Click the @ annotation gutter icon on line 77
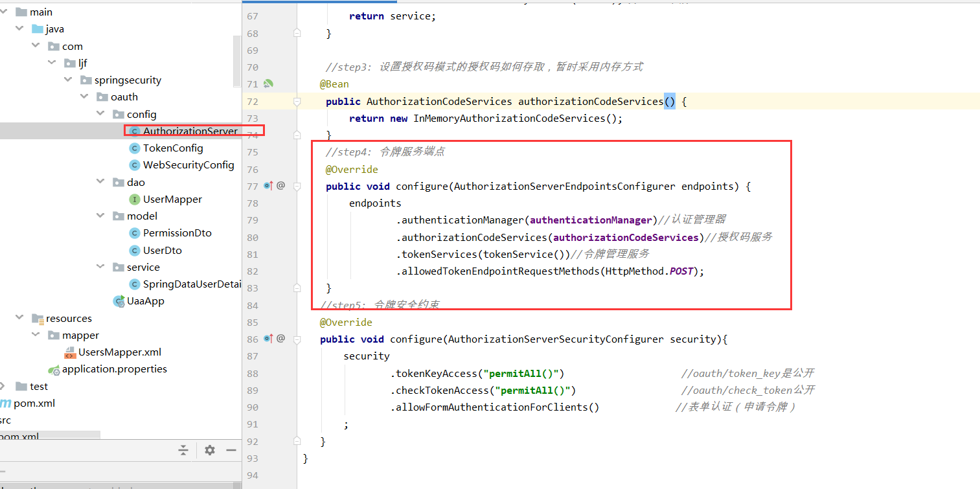The width and height of the screenshot is (980, 489). coord(281,186)
